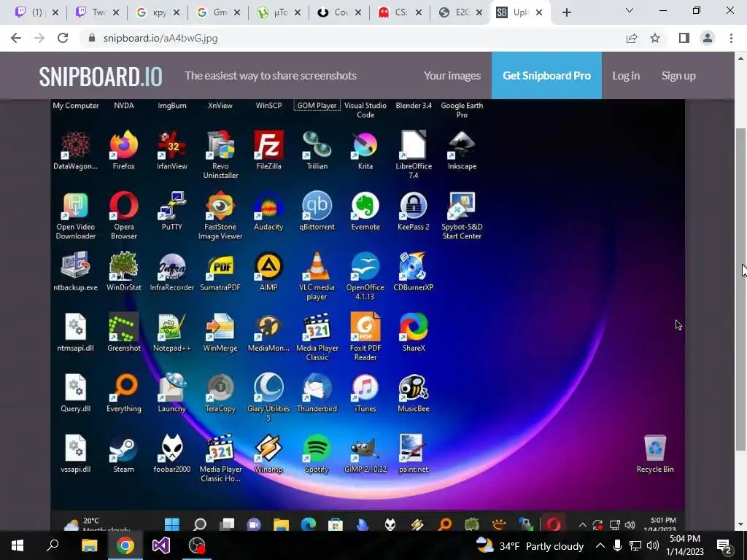
Task: Click Firefox icon in the shared screenshot
Action: click(x=124, y=145)
